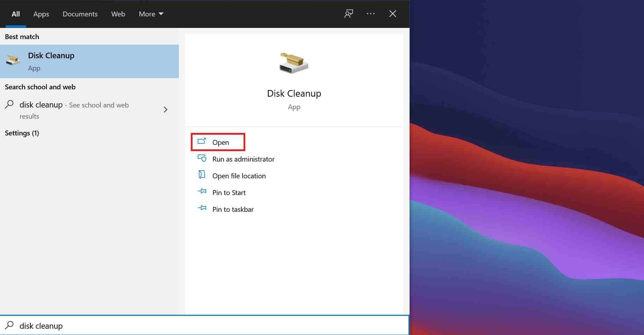Image resolution: width=644 pixels, height=335 pixels.
Task: Click the Open action icon
Action: (x=202, y=141)
